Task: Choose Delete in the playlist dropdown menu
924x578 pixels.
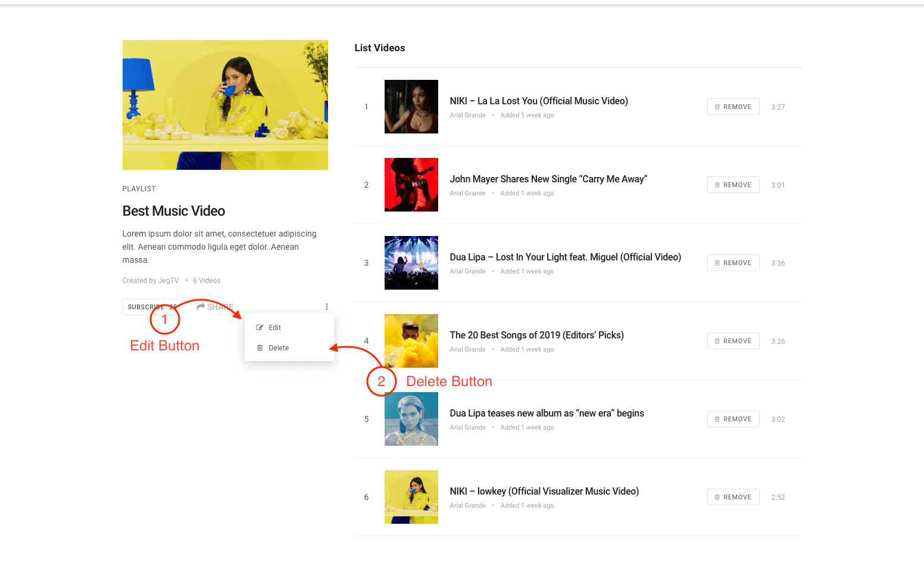Action: tap(278, 348)
